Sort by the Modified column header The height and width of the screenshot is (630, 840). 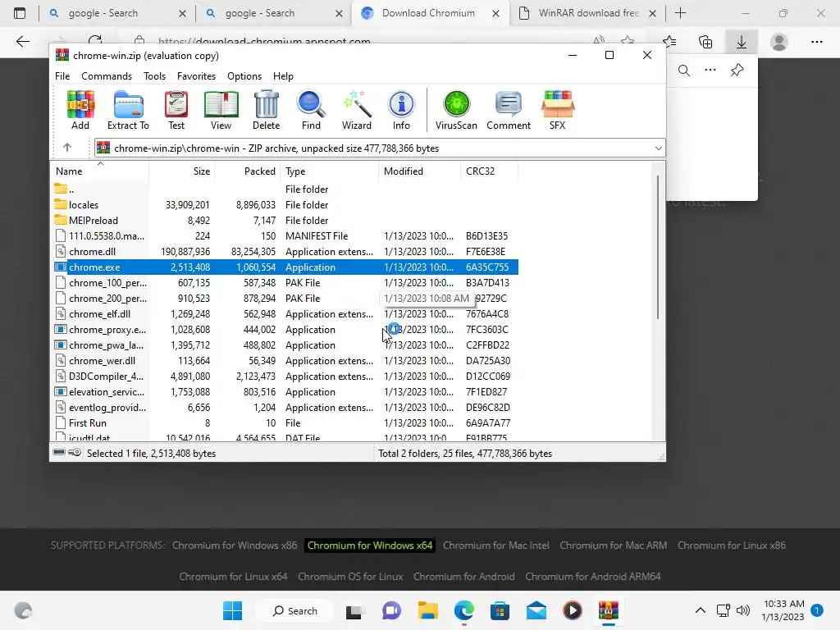tap(419, 171)
